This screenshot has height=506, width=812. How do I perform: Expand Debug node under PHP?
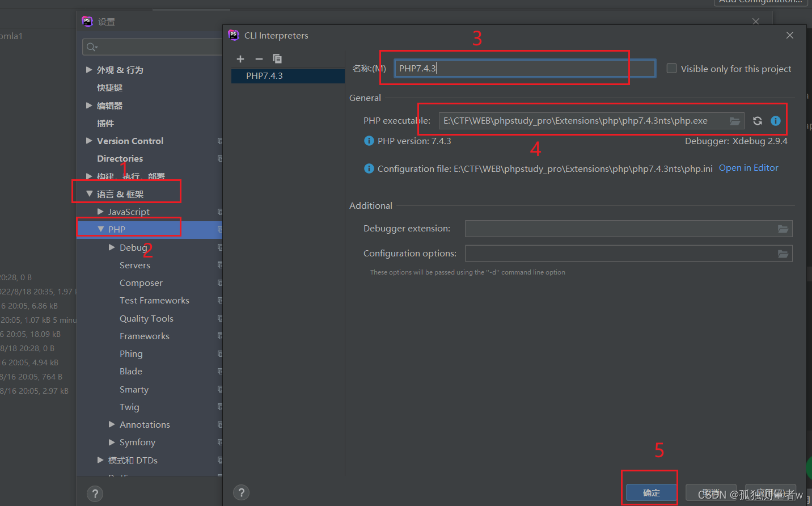[112, 247]
